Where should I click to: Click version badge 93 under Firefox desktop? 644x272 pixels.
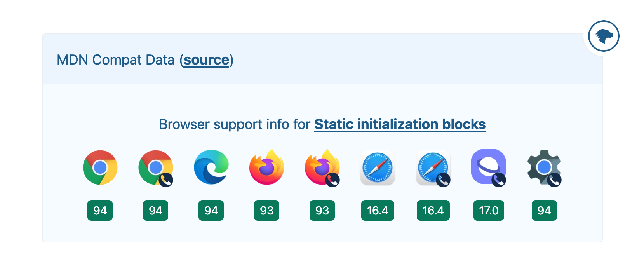click(x=266, y=211)
